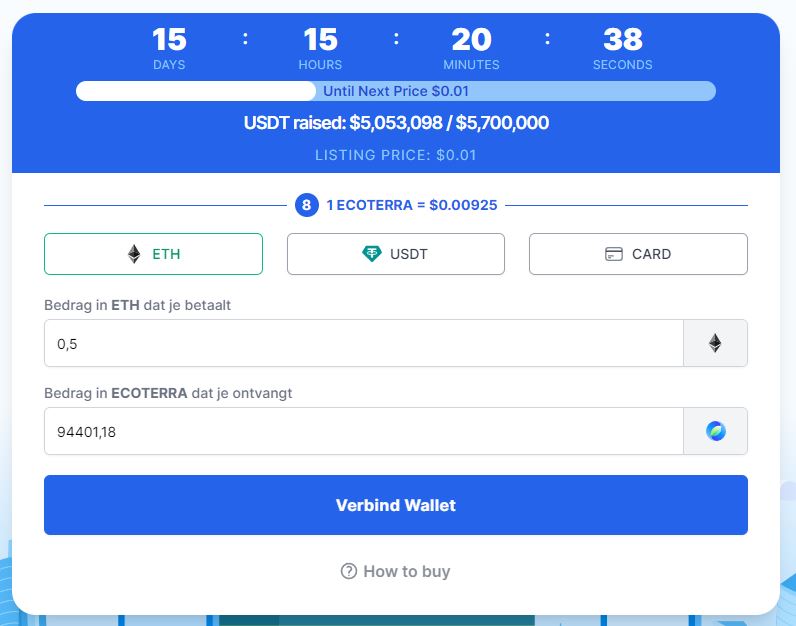Screen dimensions: 796x626
Task: Click the stage 8 circle badge
Action: [x=307, y=205]
